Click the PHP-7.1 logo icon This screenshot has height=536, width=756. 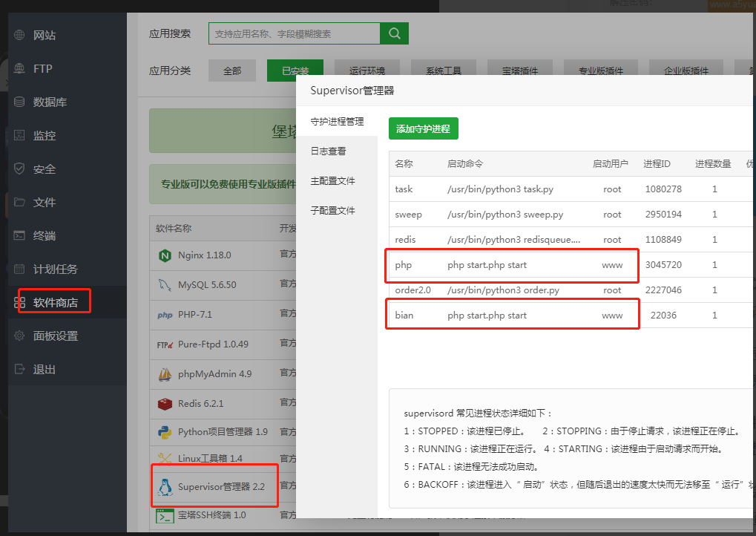(x=165, y=315)
